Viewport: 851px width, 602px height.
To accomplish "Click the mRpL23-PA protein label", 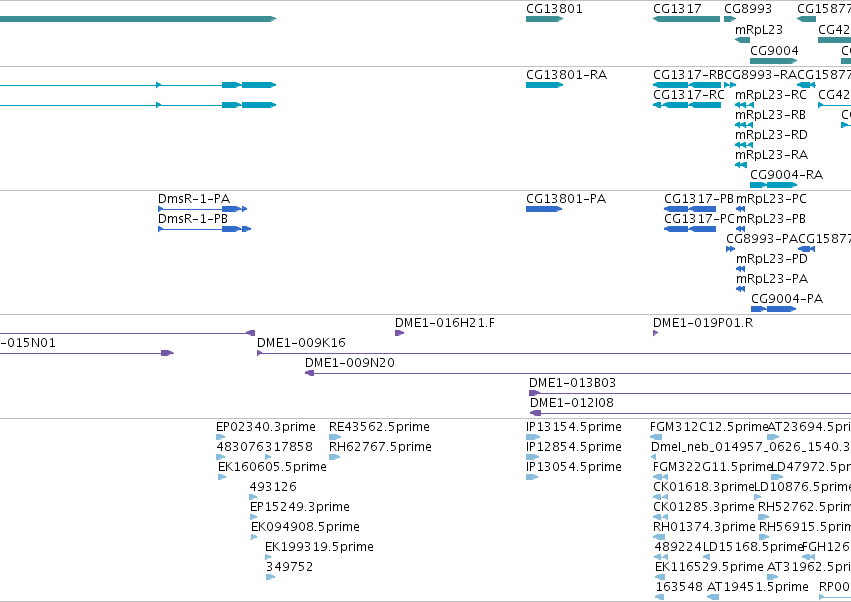I will coord(772,279).
